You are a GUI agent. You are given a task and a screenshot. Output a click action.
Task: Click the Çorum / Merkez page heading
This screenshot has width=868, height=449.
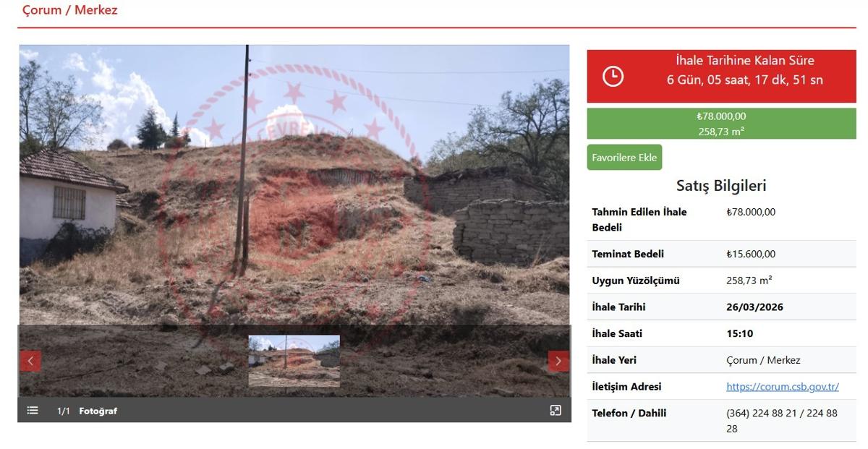click(69, 10)
